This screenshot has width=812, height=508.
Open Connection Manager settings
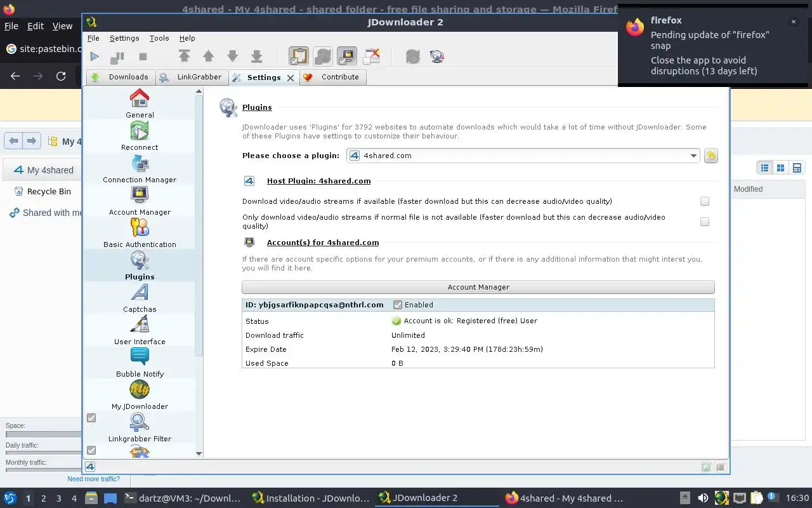point(140,168)
